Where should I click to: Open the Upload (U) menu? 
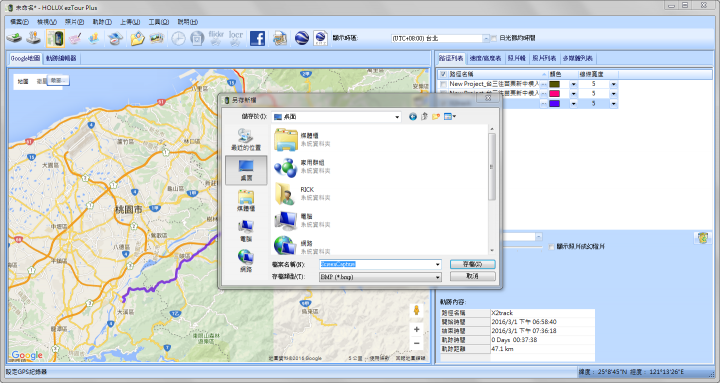(130, 22)
